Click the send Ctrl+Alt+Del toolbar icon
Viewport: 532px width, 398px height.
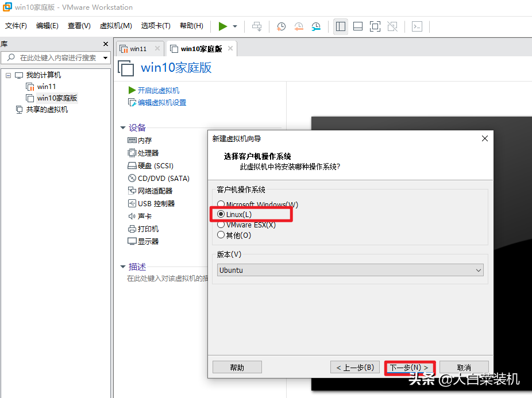[257, 26]
